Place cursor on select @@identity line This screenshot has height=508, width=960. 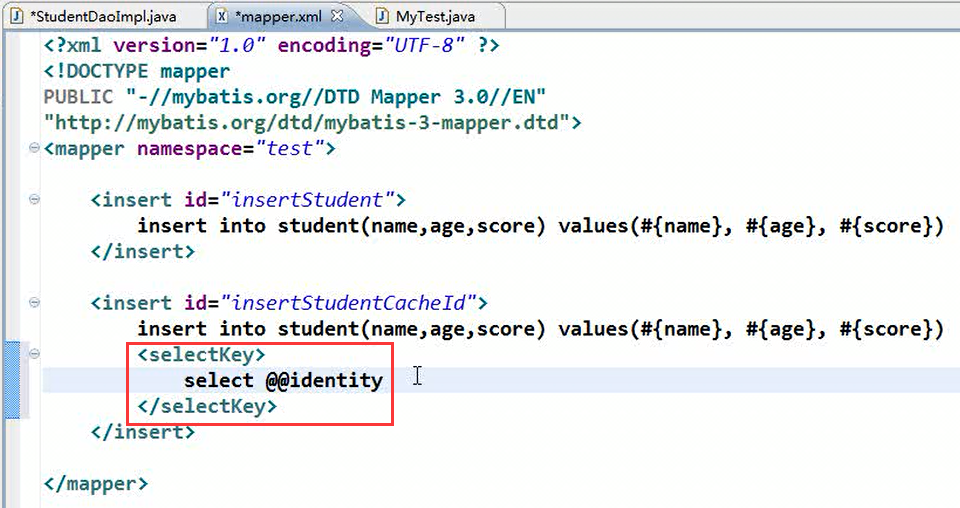click(x=283, y=380)
